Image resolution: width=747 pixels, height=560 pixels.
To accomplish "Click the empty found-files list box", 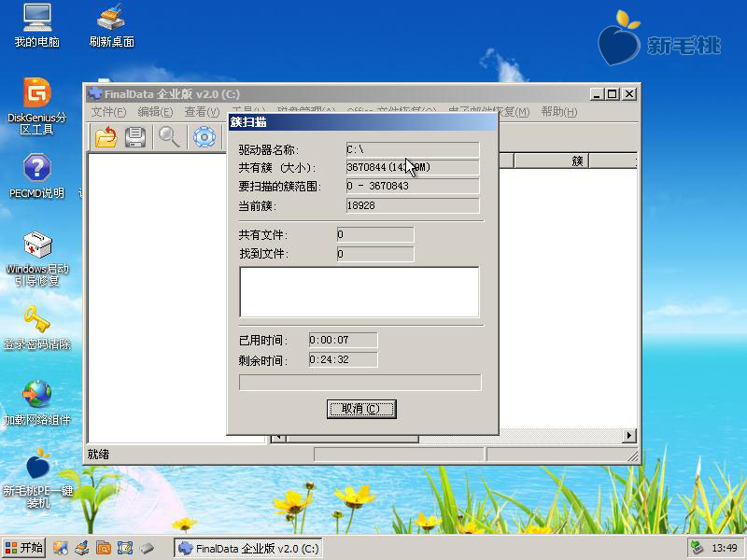I will tap(359, 292).
